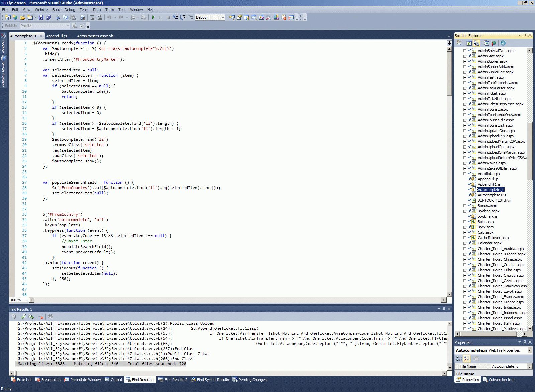Image resolution: width=535 pixels, height=392 pixels.
Task: Click the Find in Files icon
Action: tap(83, 17)
